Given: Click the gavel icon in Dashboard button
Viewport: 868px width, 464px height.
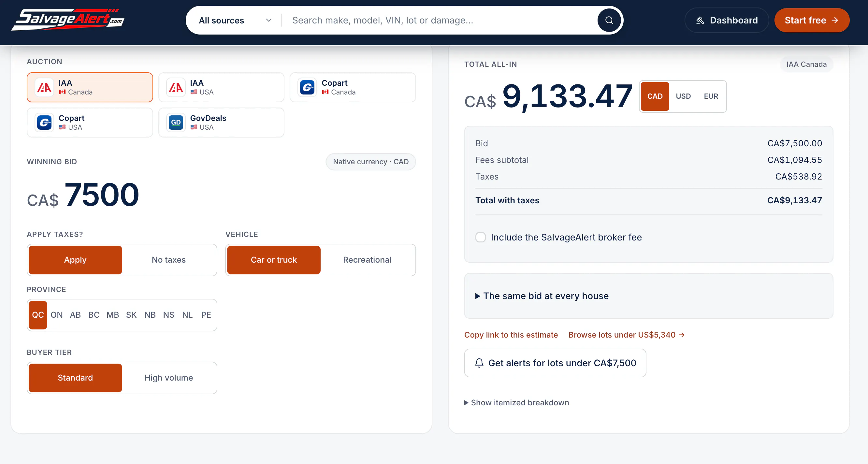Looking at the screenshot, I should tap(700, 20).
